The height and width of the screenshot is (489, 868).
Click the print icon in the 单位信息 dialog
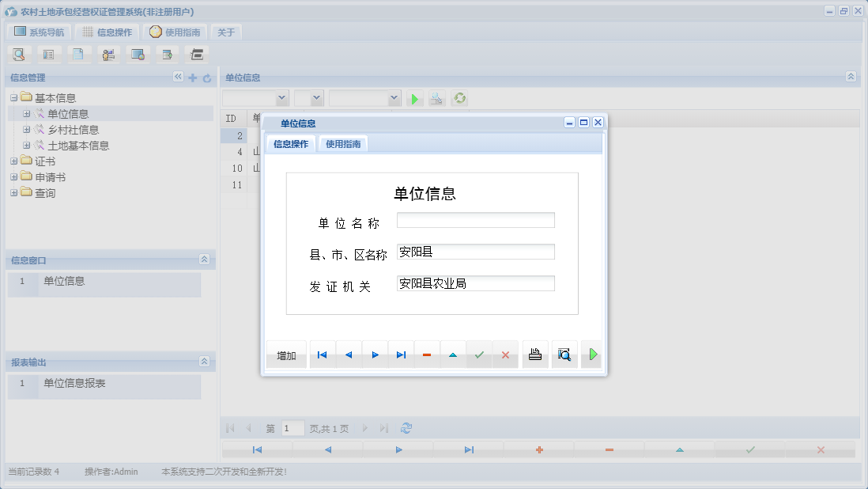[x=535, y=354]
